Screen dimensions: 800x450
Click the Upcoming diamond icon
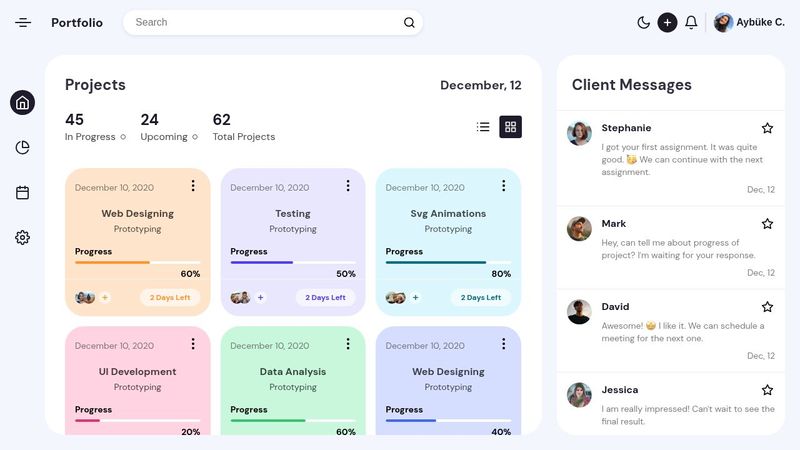click(195, 137)
